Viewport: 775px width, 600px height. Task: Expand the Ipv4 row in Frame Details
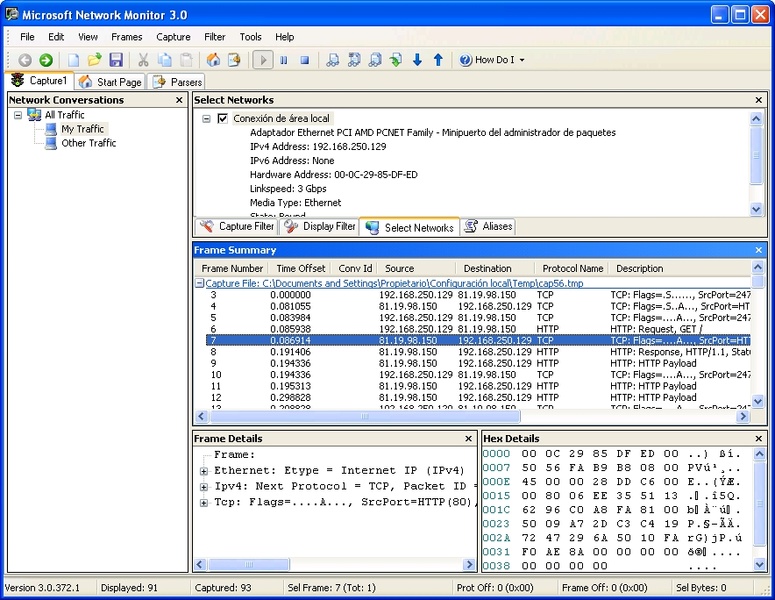(x=204, y=487)
